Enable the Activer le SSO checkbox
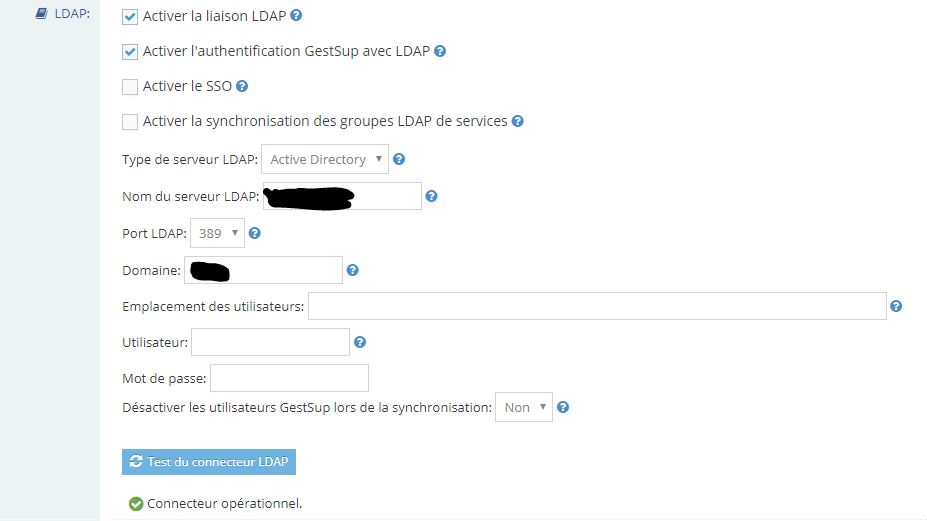The image size is (927, 521). [x=130, y=87]
